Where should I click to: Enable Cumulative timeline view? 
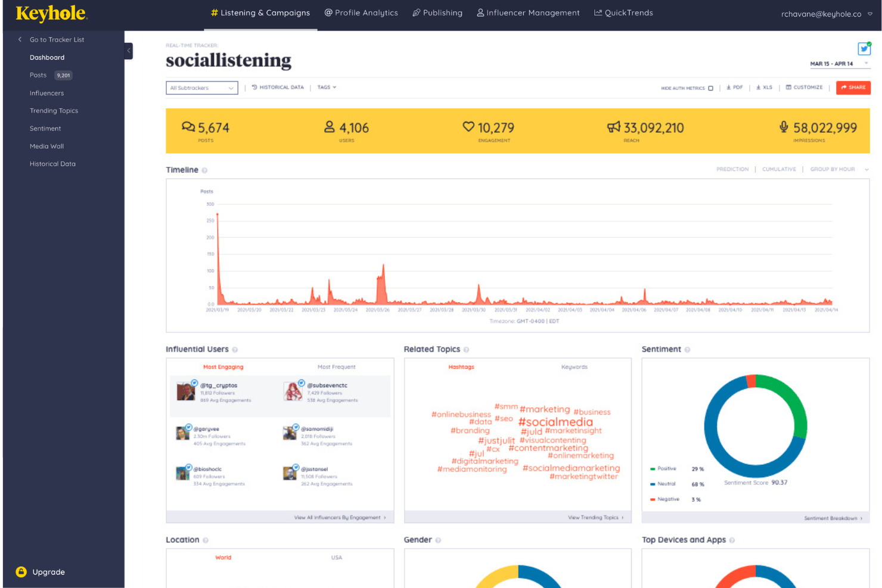click(x=779, y=169)
